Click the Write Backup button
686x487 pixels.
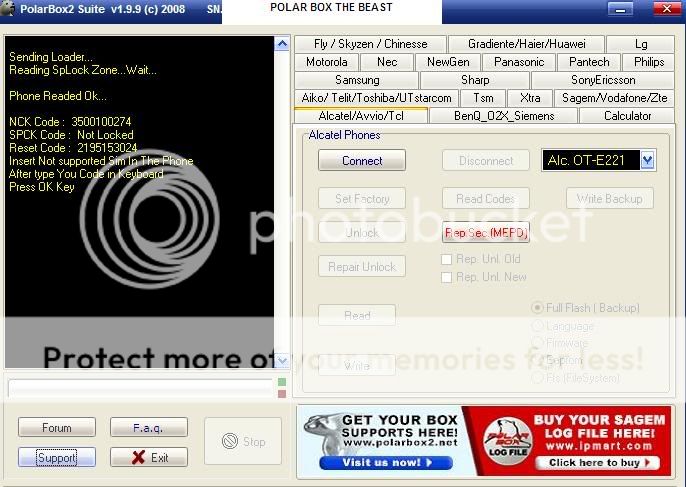(x=610, y=199)
